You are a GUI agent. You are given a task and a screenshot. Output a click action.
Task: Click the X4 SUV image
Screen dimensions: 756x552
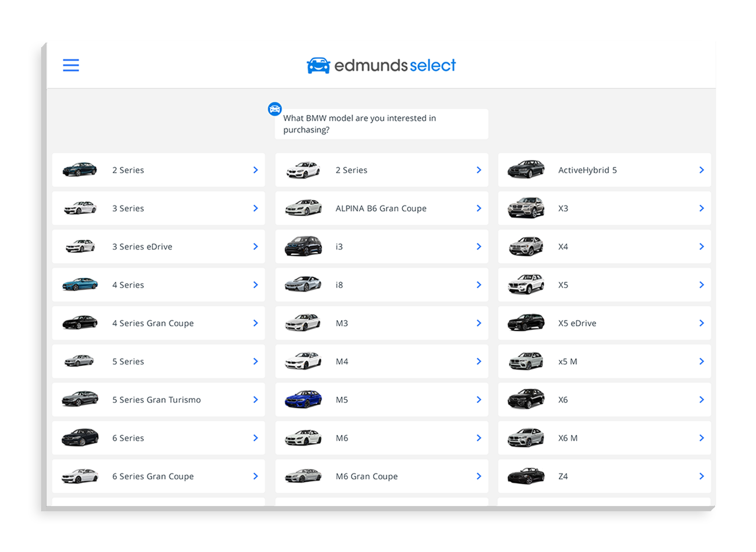[526, 246]
